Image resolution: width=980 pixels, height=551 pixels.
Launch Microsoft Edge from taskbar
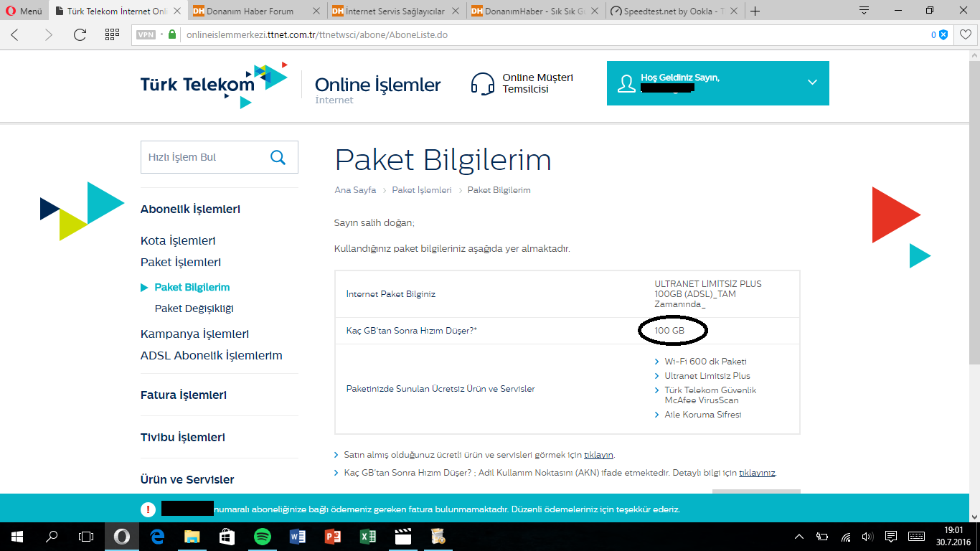tap(157, 536)
